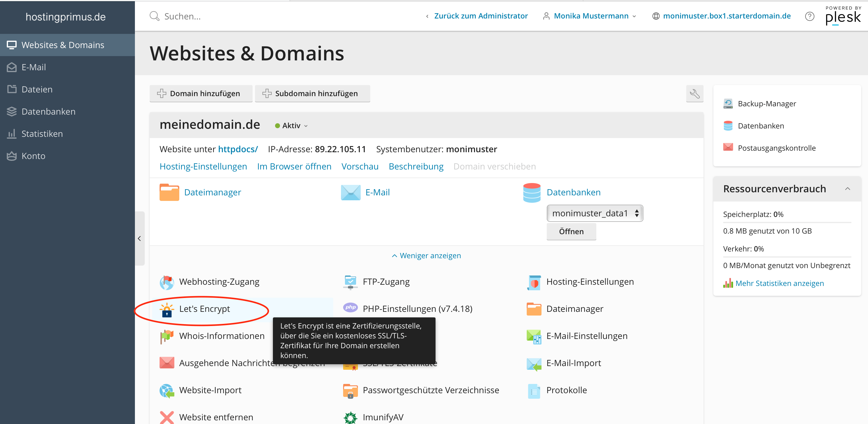The height and width of the screenshot is (424, 868).
Task: Expand the Monika Mustermann user menu
Action: pyautogui.click(x=590, y=16)
